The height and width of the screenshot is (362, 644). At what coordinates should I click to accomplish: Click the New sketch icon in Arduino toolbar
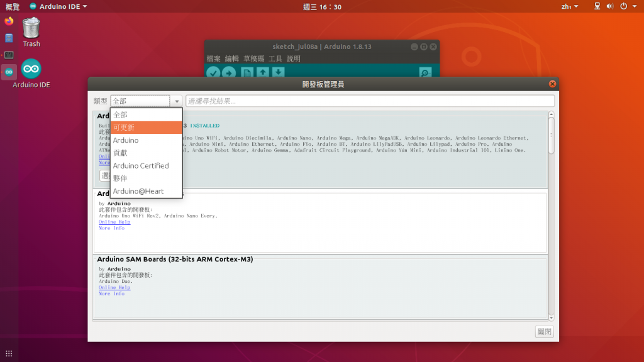click(x=247, y=73)
